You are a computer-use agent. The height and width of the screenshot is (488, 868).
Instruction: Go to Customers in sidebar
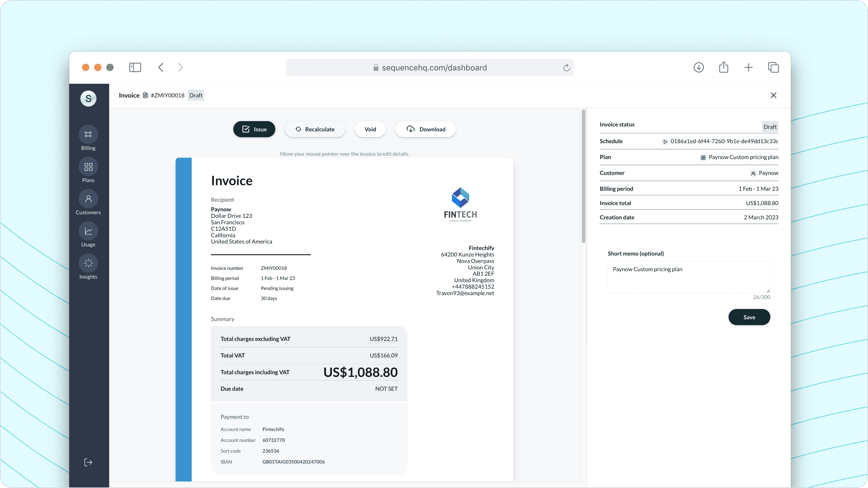(88, 199)
